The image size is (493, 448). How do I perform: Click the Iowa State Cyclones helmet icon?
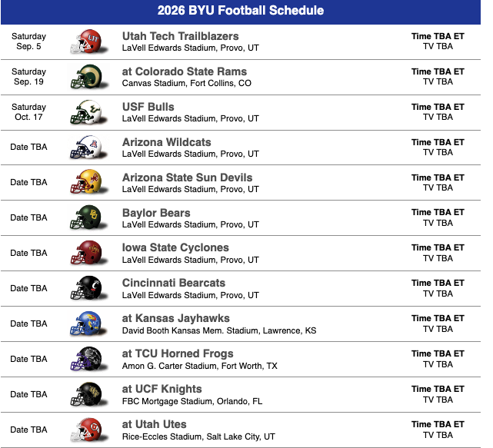click(86, 254)
